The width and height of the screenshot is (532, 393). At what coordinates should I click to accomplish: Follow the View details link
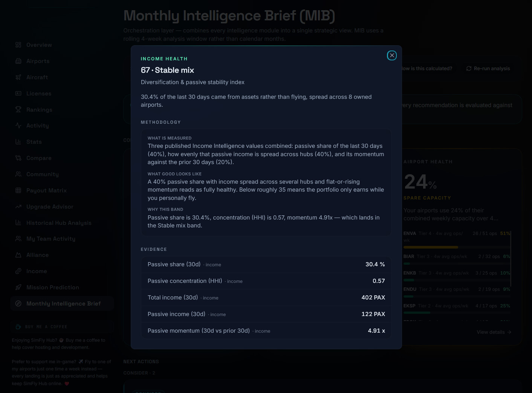point(494,332)
